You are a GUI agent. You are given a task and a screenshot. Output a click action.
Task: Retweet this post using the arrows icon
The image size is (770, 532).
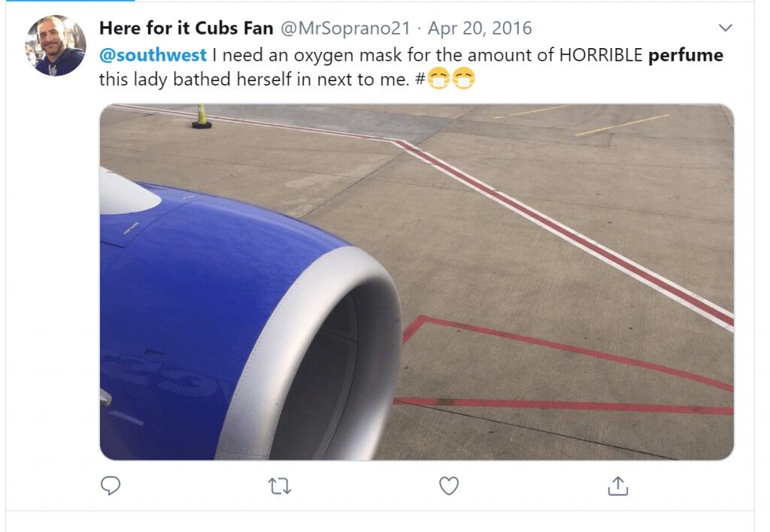click(280, 486)
